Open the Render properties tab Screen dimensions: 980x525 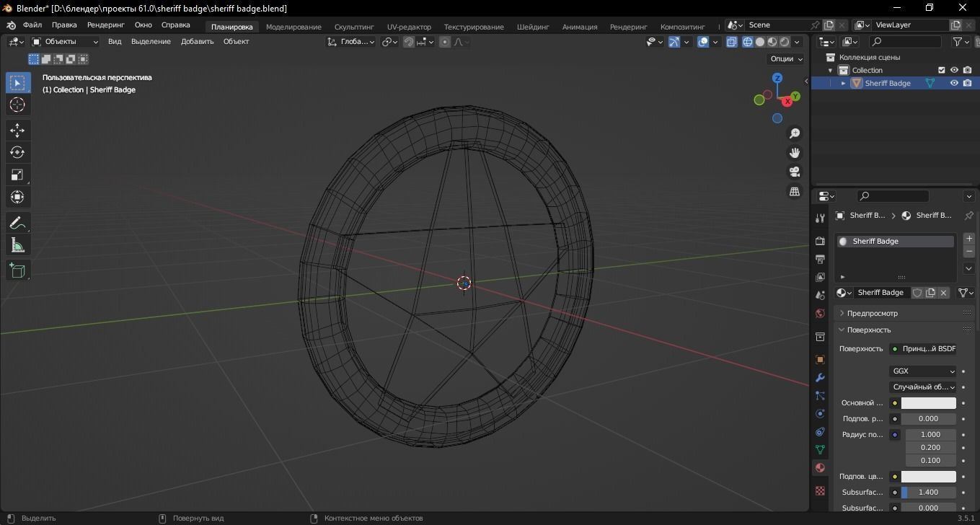click(820, 241)
